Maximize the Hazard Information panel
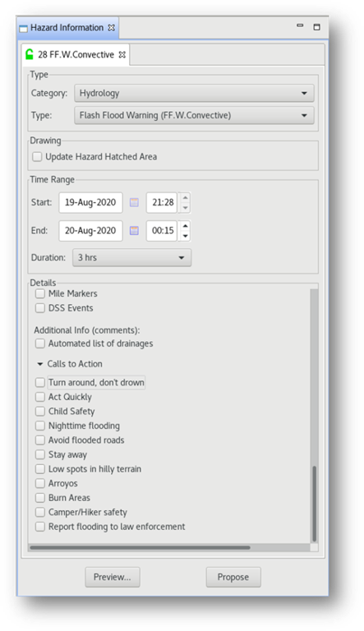The image size is (364, 631). tap(317, 27)
